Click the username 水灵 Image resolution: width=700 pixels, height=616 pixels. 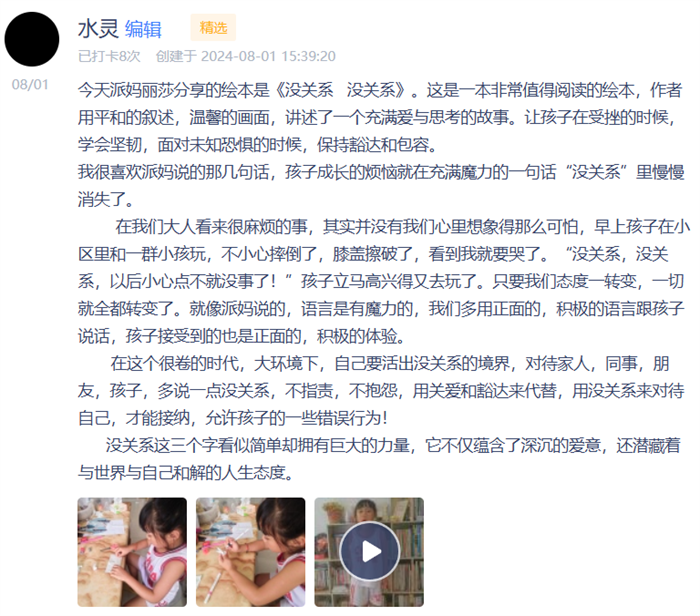tap(98, 29)
